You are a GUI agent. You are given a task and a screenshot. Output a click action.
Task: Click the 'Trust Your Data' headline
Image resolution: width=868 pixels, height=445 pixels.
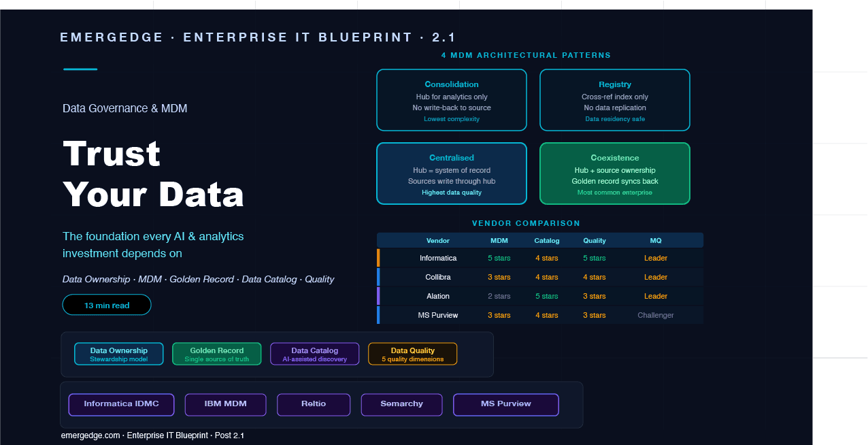tap(153, 174)
